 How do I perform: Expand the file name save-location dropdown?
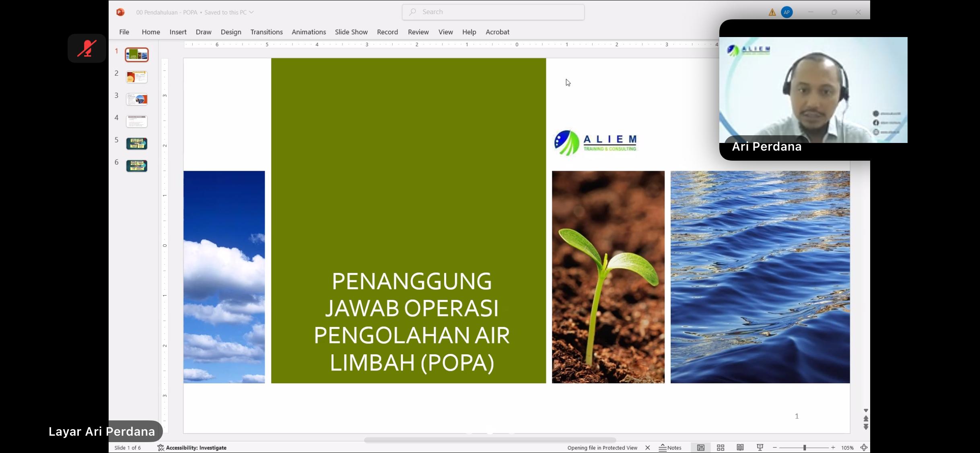[251, 12]
